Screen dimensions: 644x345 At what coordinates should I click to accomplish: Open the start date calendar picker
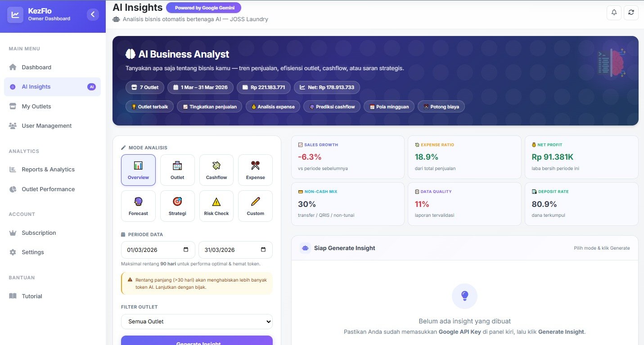(186, 250)
